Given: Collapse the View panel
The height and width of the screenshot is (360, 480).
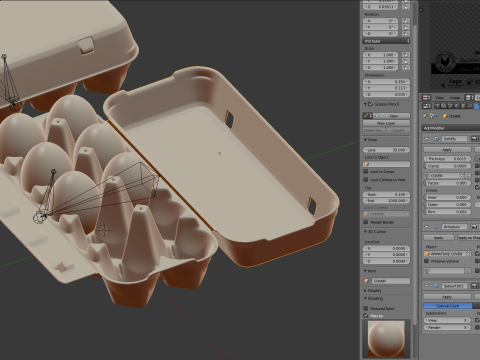Looking at the screenshot, I should (x=365, y=140).
